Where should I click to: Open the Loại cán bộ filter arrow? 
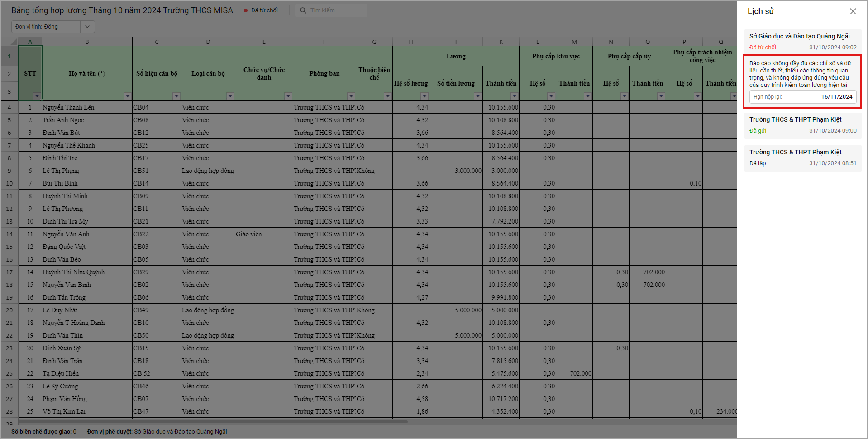pyautogui.click(x=230, y=96)
